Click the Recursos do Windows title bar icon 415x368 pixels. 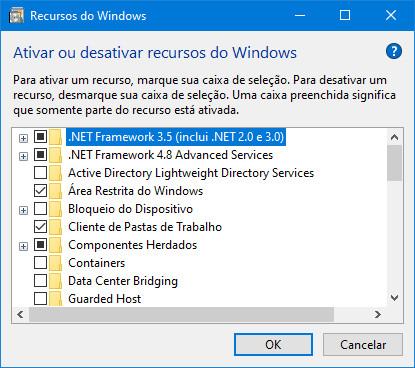16,16
